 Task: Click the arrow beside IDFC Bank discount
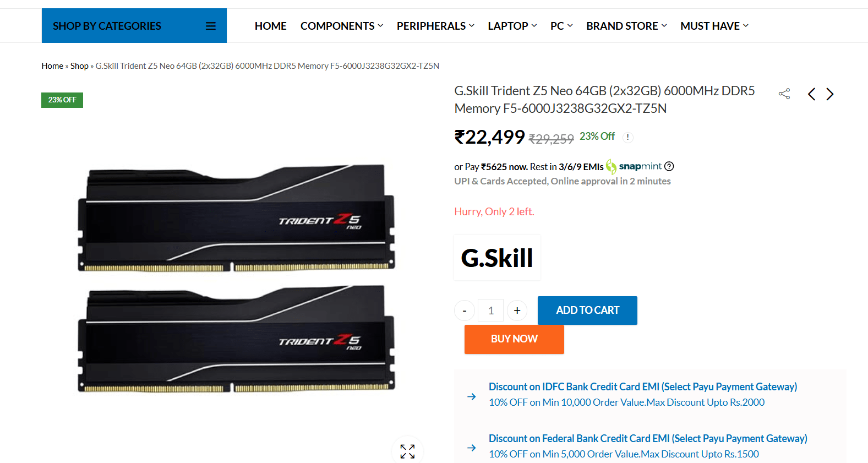(472, 396)
